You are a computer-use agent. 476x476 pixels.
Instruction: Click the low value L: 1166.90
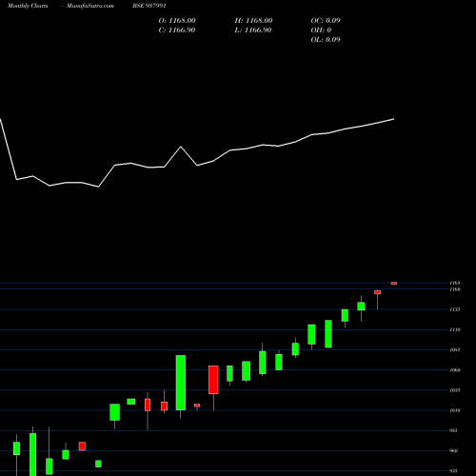point(253,30)
